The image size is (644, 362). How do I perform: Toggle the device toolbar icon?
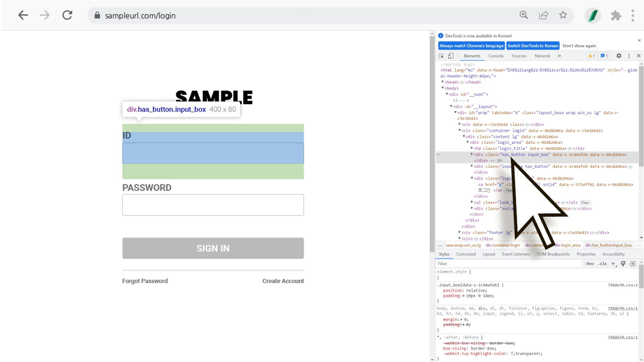(451, 56)
